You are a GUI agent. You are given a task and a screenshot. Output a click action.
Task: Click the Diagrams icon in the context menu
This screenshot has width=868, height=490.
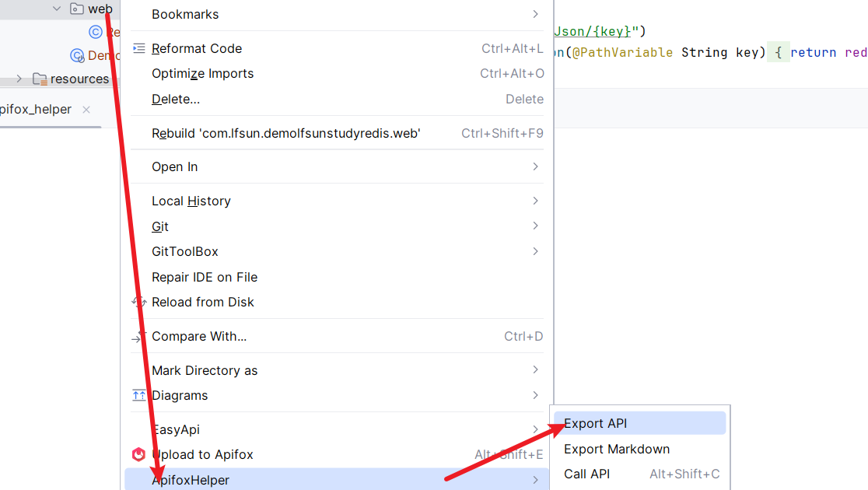coord(138,395)
